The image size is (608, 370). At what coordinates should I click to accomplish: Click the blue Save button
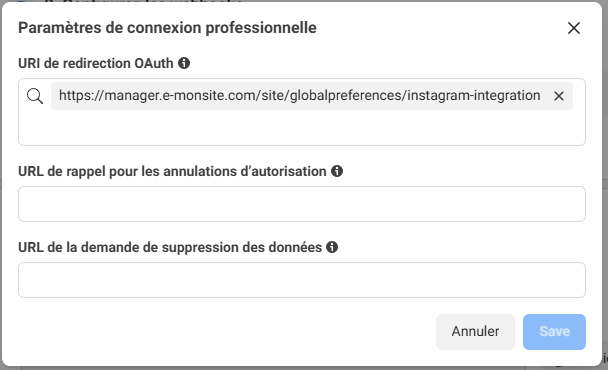click(x=554, y=332)
